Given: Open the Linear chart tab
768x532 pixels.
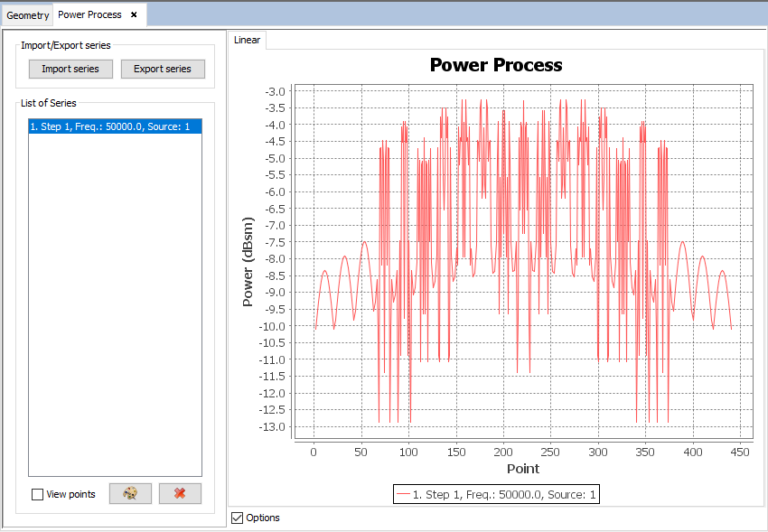Looking at the screenshot, I should [247, 40].
